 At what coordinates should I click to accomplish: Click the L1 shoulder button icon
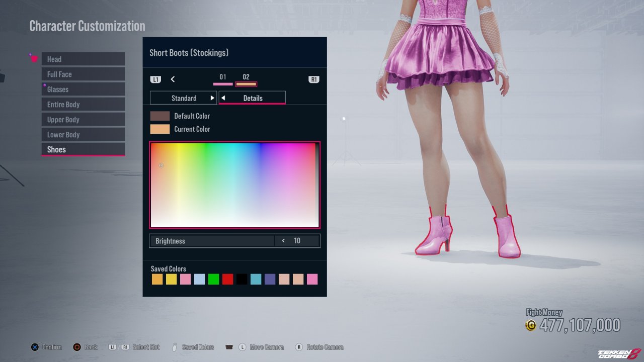pyautogui.click(x=155, y=79)
